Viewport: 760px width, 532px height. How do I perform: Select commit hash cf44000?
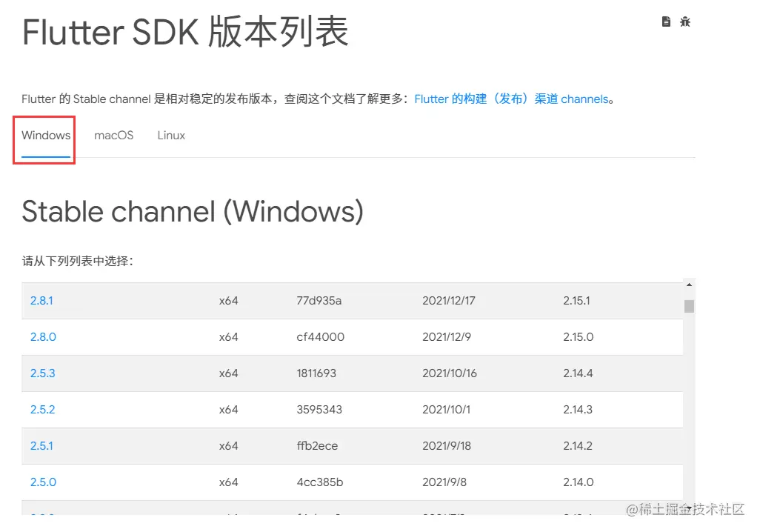point(321,337)
